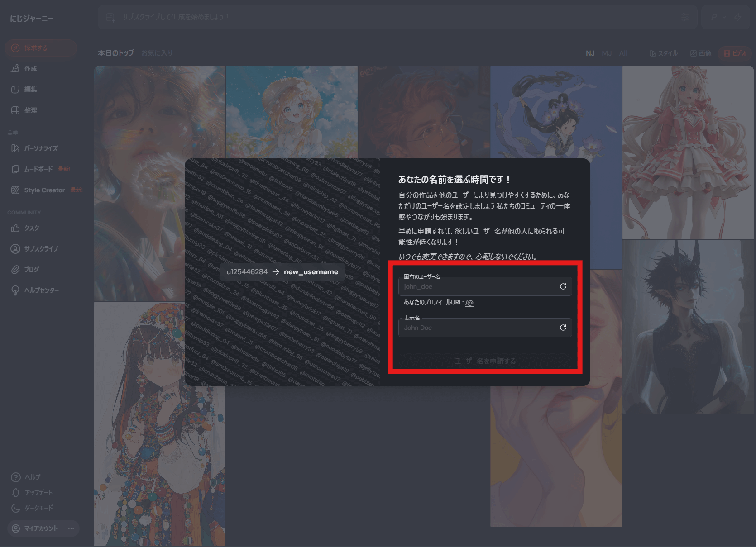Switch to the お気に入り tab
This screenshot has height=547, width=756.
[x=157, y=53]
